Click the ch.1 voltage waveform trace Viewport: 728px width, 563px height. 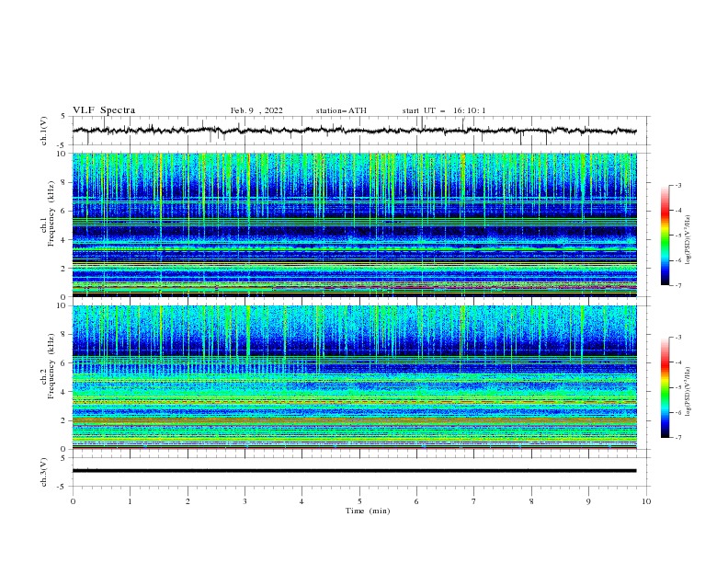(x=354, y=131)
